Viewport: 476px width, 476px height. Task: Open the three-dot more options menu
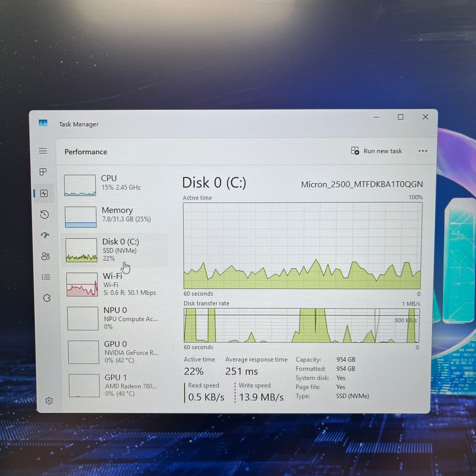[x=423, y=151]
